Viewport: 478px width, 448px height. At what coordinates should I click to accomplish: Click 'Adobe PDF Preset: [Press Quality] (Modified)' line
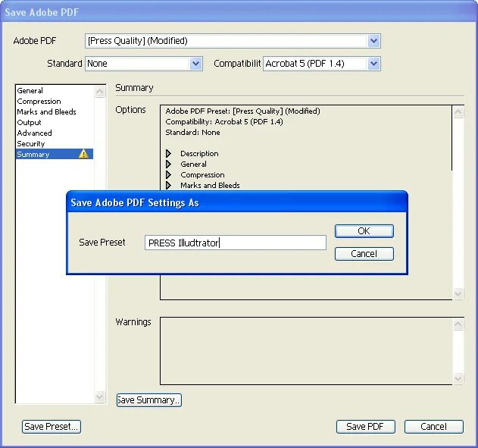click(x=242, y=111)
